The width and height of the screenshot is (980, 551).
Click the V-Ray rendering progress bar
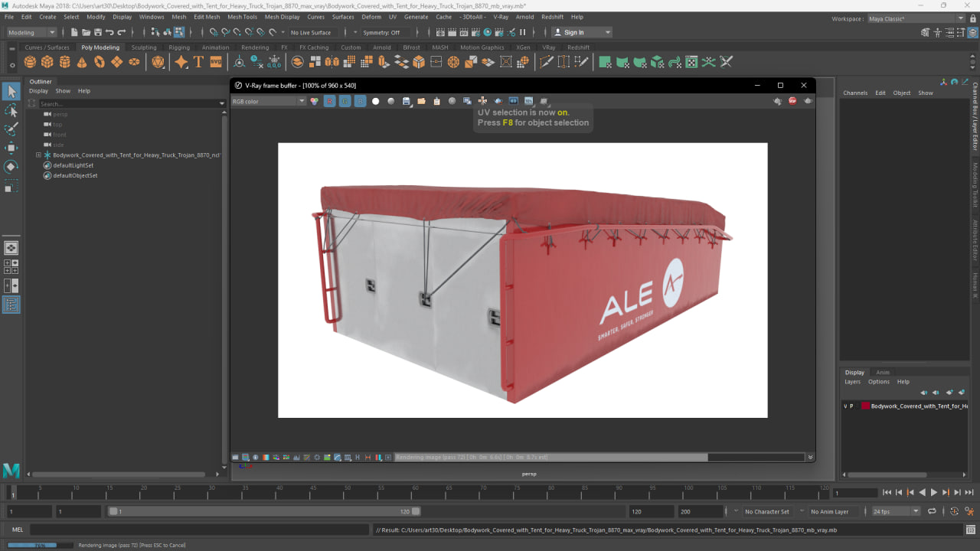[x=599, y=458]
